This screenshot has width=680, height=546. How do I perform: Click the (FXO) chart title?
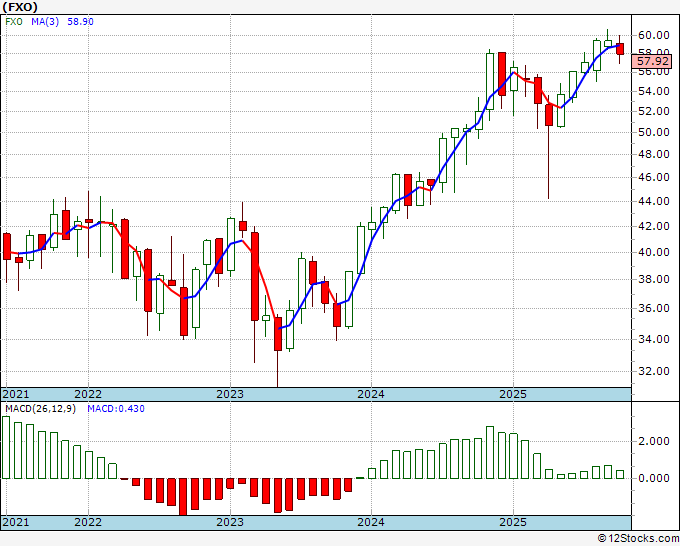tap(20, 7)
